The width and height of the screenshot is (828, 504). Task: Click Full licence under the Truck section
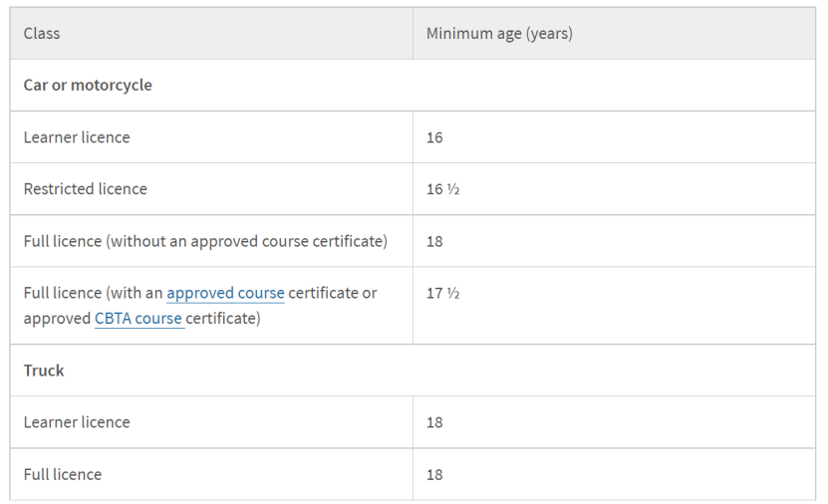[63, 474]
